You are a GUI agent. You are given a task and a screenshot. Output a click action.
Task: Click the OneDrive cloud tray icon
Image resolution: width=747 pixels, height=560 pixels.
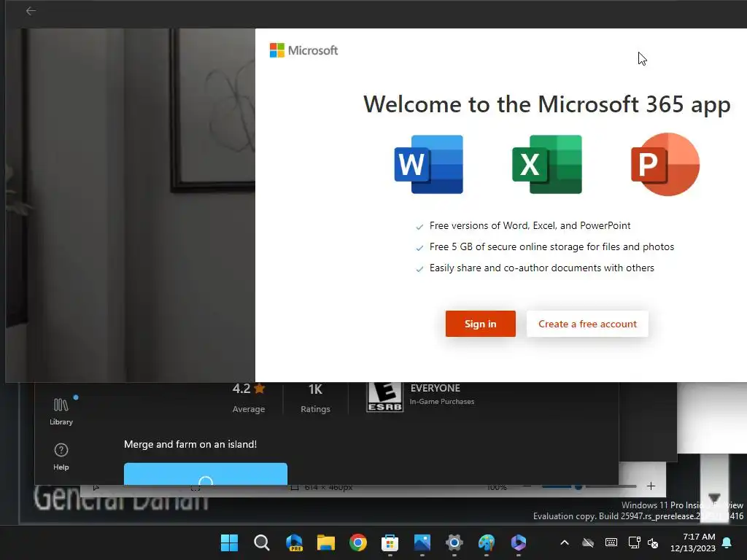tap(588, 542)
